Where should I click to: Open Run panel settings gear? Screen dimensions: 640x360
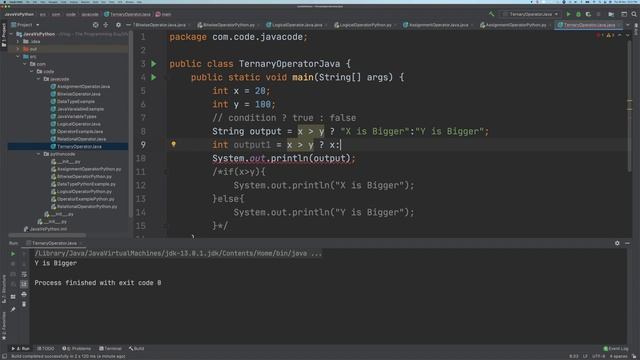tap(617, 243)
